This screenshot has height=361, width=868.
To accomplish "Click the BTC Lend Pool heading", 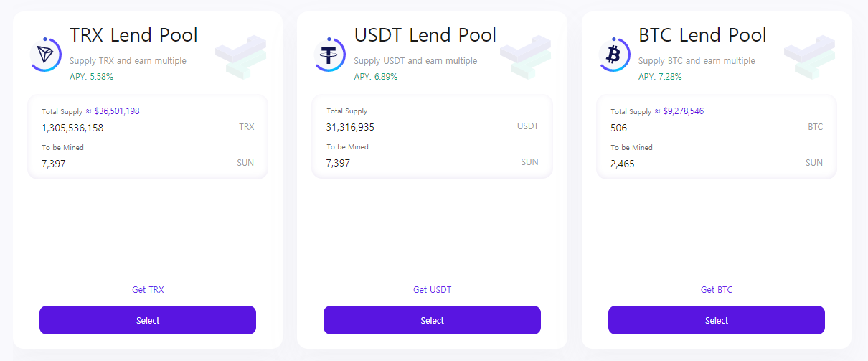I will coord(702,35).
